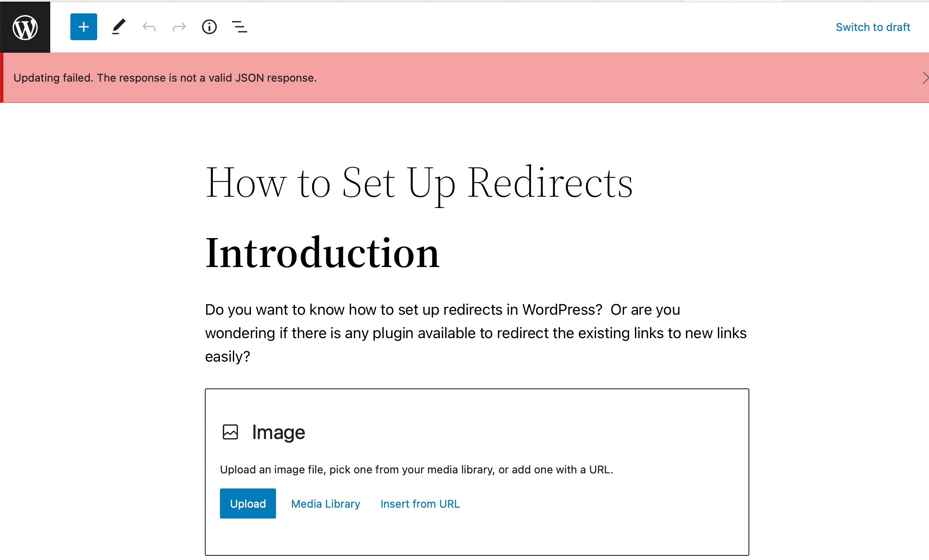Click the Upload button for image
The width and height of the screenshot is (929, 560).
point(248,503)
